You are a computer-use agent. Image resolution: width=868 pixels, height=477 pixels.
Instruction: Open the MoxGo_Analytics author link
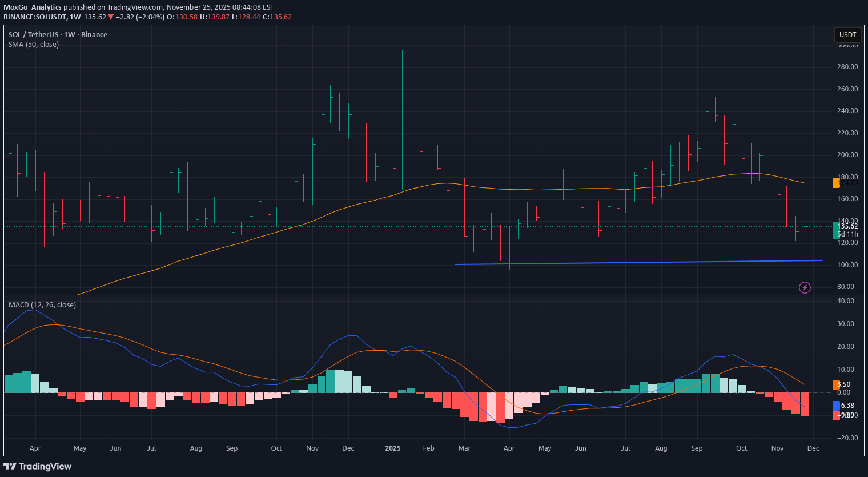(x=33, y=7)
